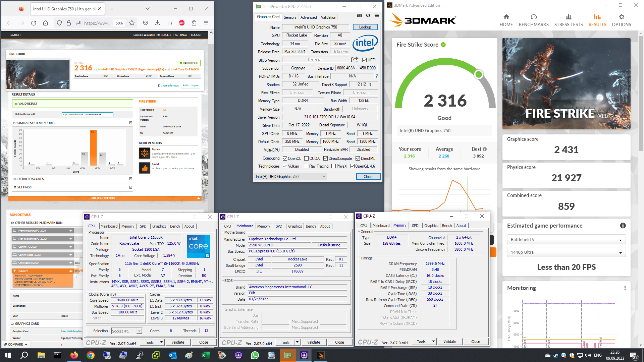Click Add to compare button
644x362 pixels.
click(x=191, y=85)
